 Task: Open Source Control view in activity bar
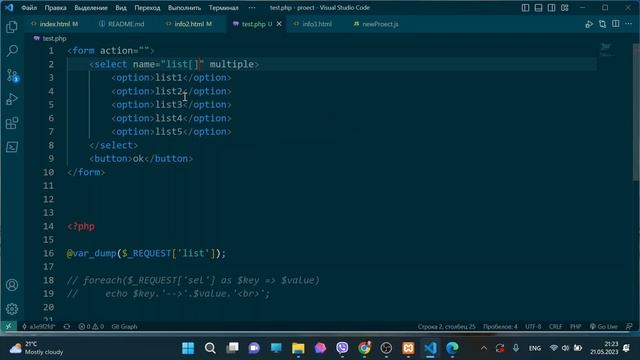(12, 76)
